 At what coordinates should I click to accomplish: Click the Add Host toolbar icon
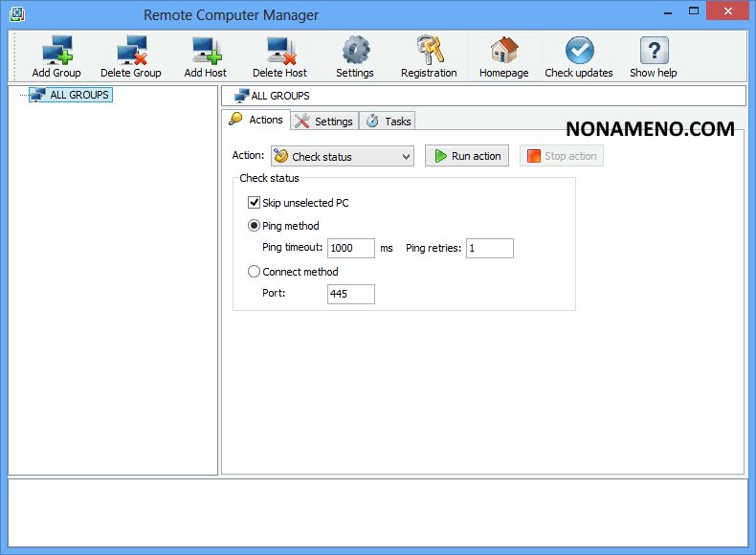(206, 51)
